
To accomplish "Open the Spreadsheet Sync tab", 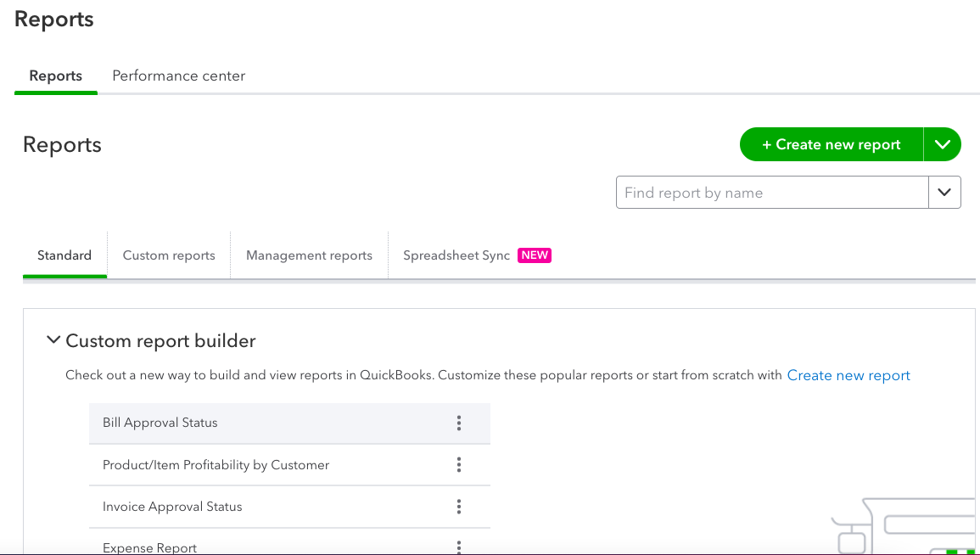I will click(456, 255).
